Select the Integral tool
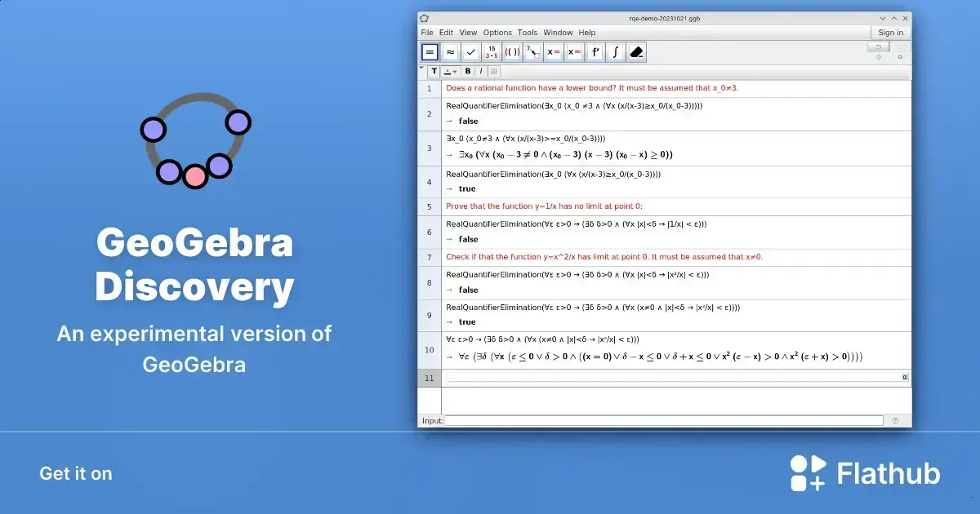Screen dimensions: 980x514 pyautogui.click(x=616, y=52)
